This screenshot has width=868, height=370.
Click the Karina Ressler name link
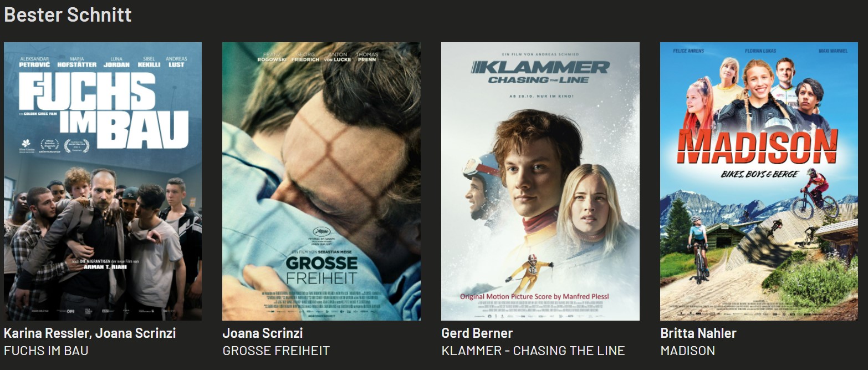47,333
